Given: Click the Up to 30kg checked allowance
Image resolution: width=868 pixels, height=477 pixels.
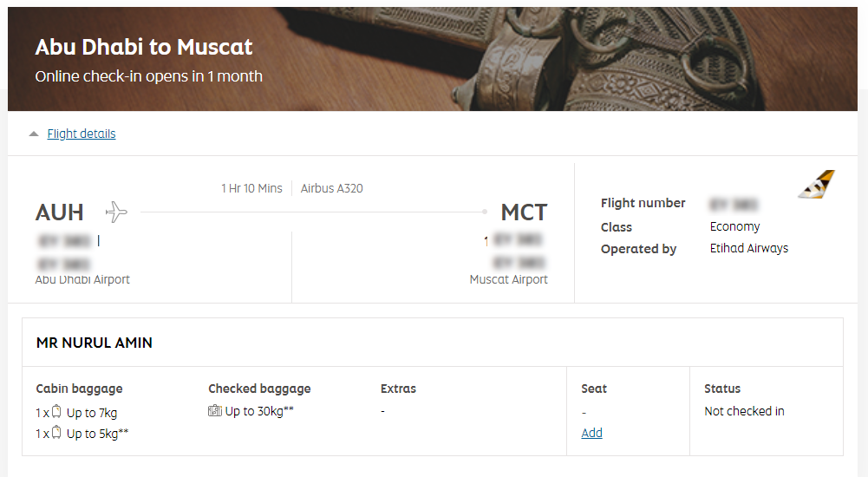Looking at the screenshot, I should pyautogui.click(x=259, y=411).
